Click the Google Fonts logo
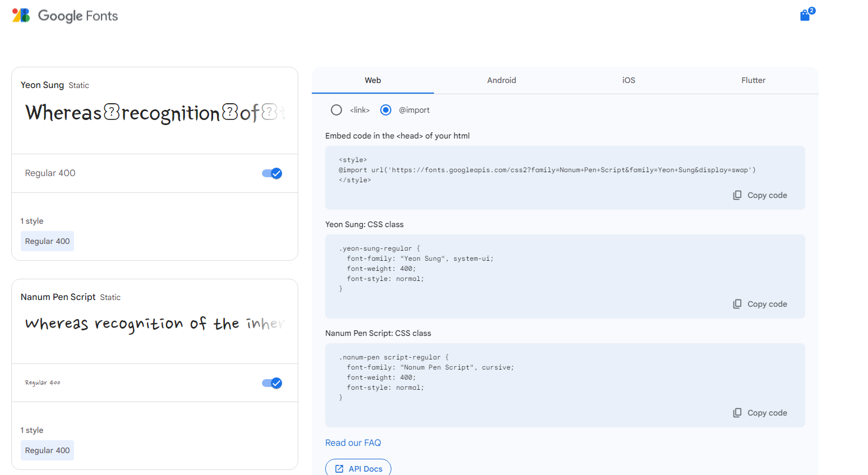The width and height of the screenshot is (868, 475). coord(65,16)
